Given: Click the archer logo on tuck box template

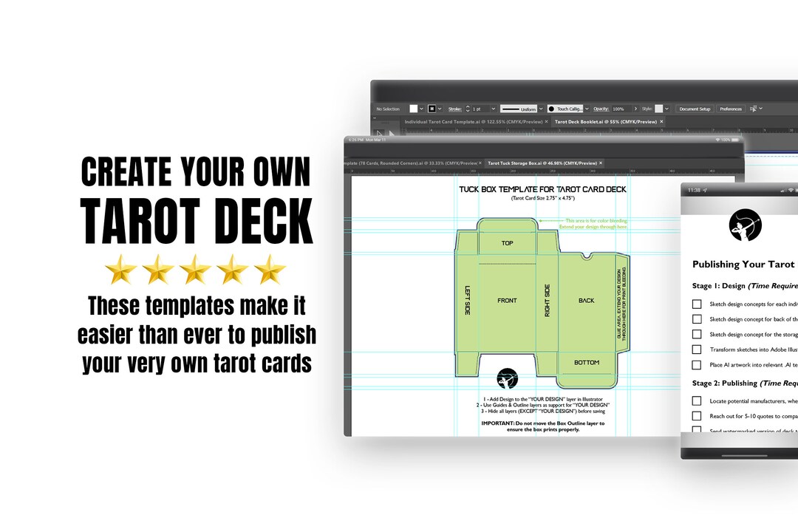Looking at the screenshot, I should [x=507, y=378].
